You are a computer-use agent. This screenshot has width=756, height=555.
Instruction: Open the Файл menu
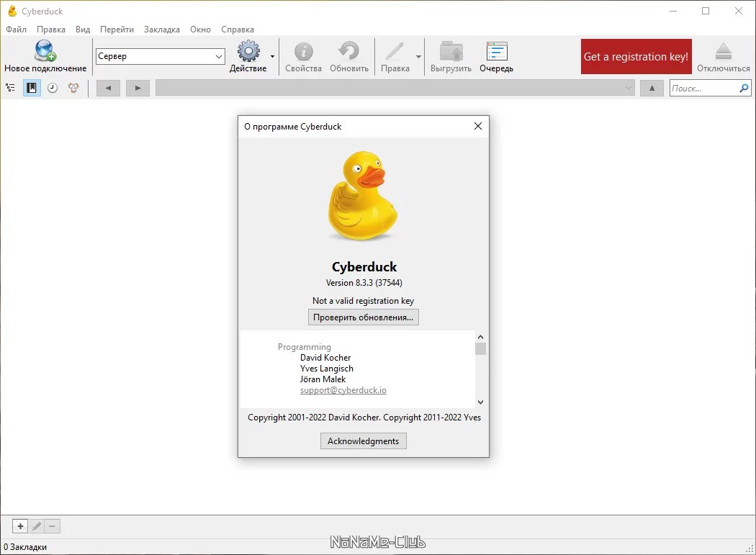(16, 30)
